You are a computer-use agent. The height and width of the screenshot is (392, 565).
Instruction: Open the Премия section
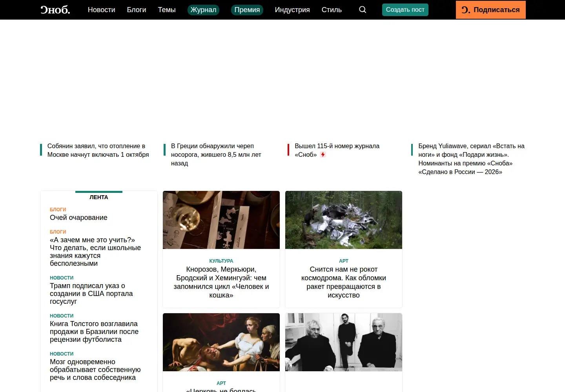[x=247, y=10]
